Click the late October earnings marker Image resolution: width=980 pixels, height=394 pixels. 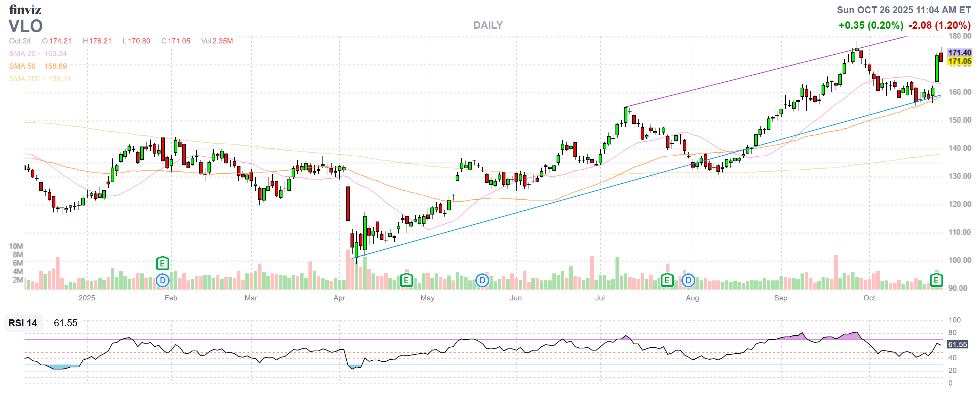[x=936, y=281]
